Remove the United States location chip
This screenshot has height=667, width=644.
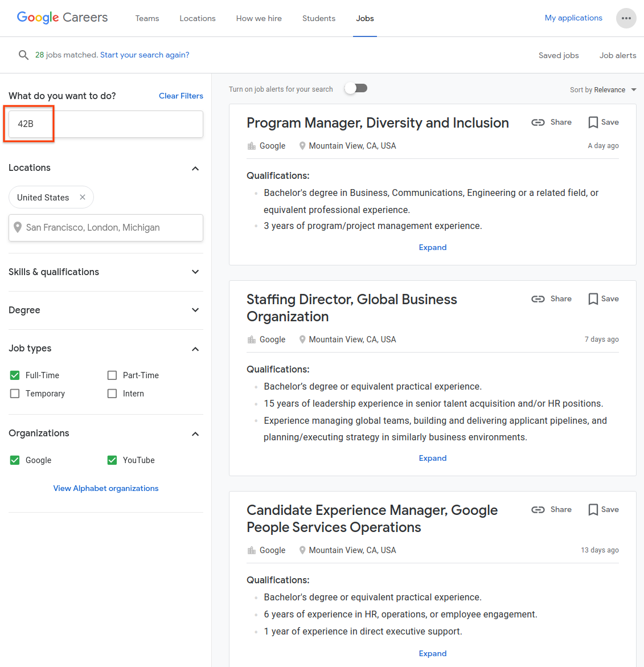point(83,197)
